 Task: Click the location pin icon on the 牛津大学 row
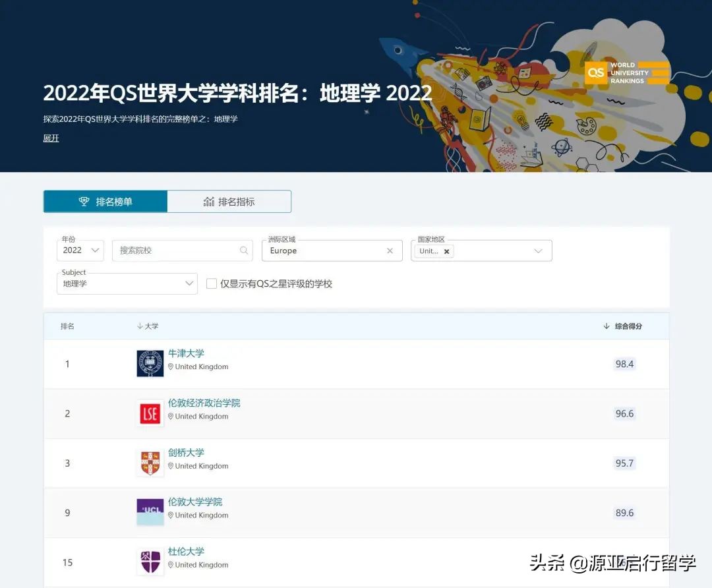pyautogui.click(x=171, y=367)
